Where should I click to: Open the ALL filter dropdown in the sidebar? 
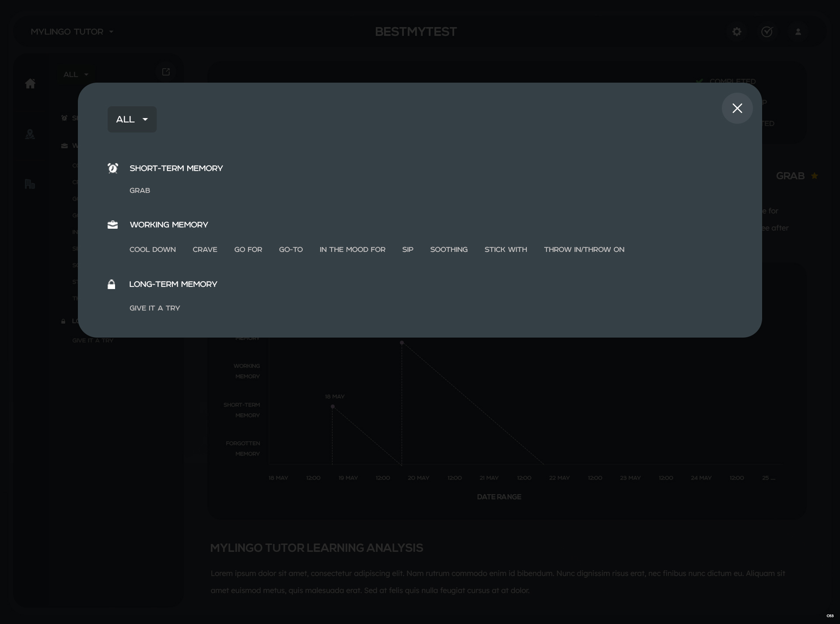(75, 74)
